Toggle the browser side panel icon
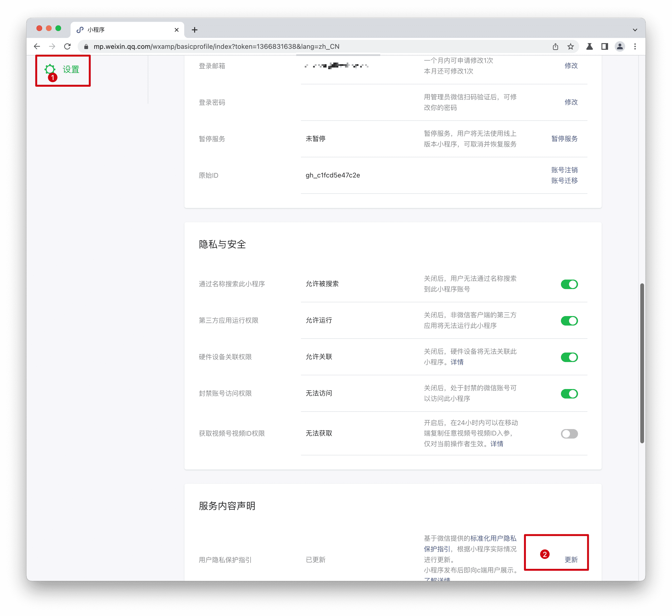 coord(605,46)
